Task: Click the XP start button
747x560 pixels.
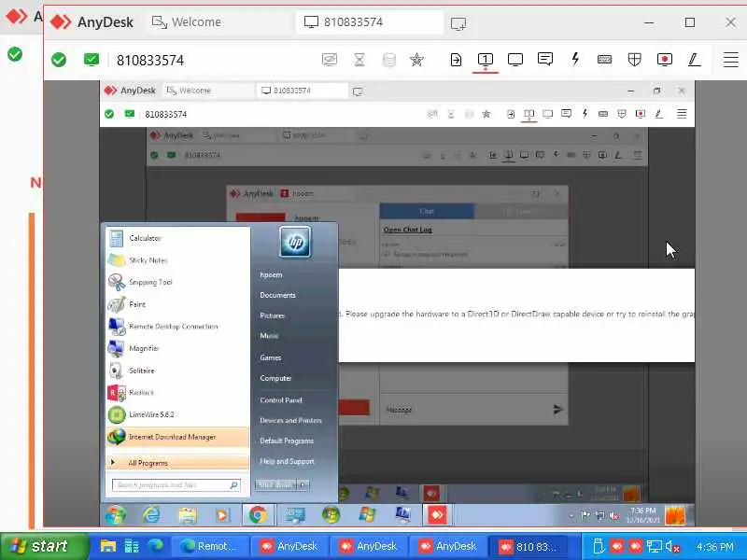Action: [x=44, y=546]
